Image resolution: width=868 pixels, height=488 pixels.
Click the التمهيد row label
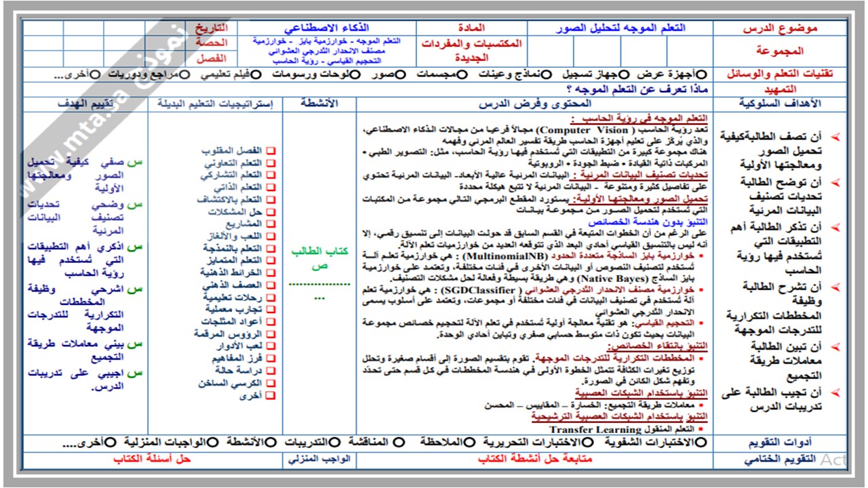coord(781,89)
